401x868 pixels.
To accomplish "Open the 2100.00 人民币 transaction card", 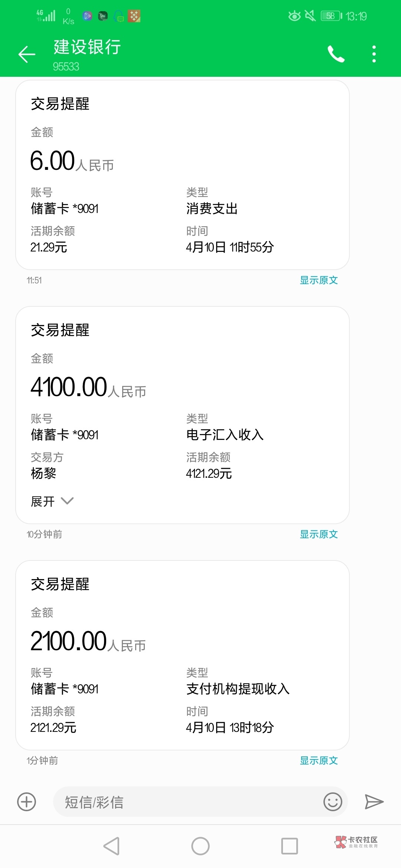I will click(182, 655).
